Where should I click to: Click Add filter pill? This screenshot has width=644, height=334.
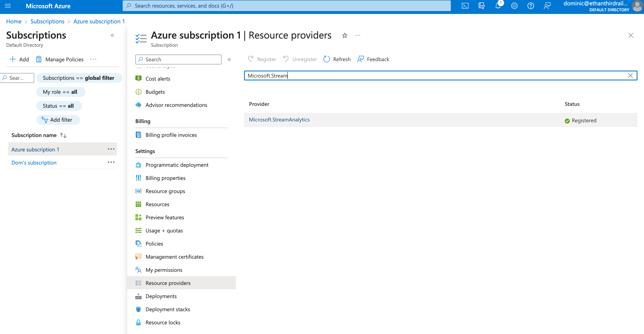pyautogui.click(x=58, y=120)
